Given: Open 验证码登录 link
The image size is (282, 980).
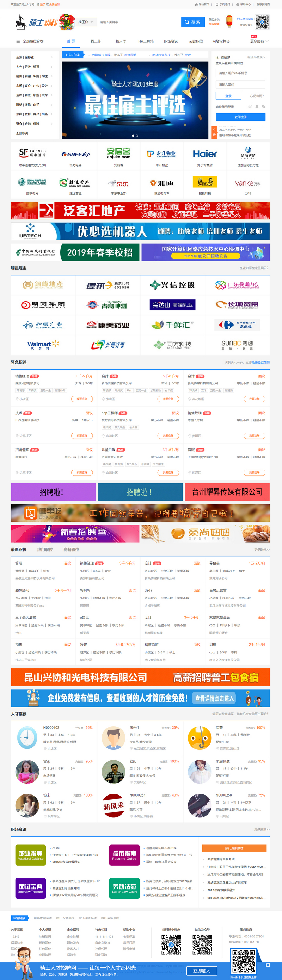Looking at the screenshot, I should 256,57.
